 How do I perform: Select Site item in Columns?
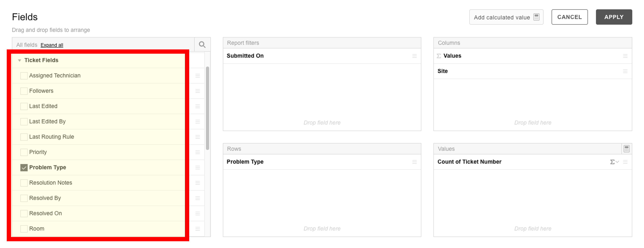(x=533, y=71)
